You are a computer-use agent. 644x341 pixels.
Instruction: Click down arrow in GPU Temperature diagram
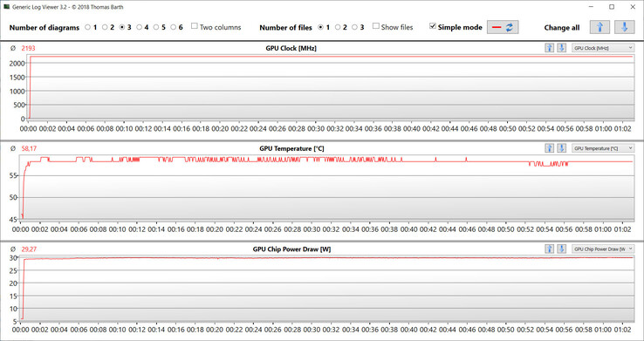tap(561, 148)
